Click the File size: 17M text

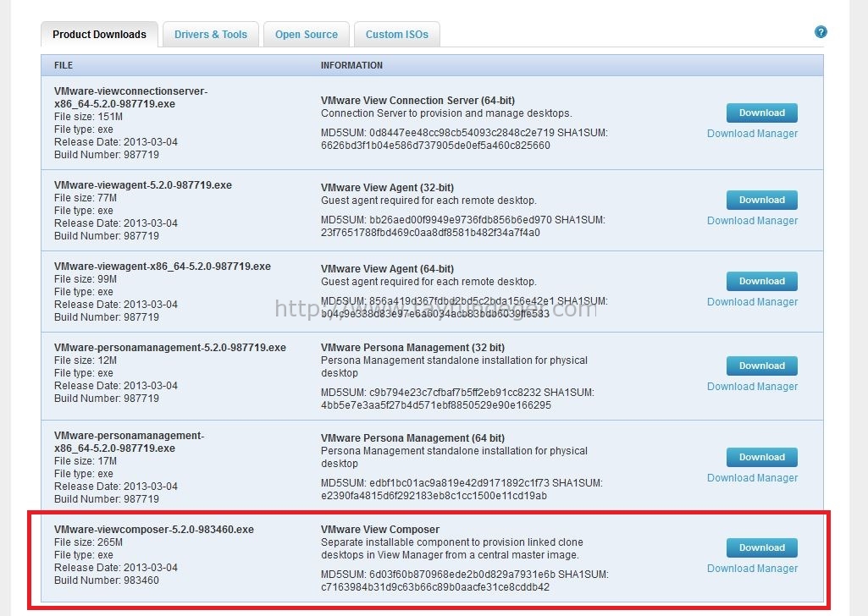coord(86,461)
